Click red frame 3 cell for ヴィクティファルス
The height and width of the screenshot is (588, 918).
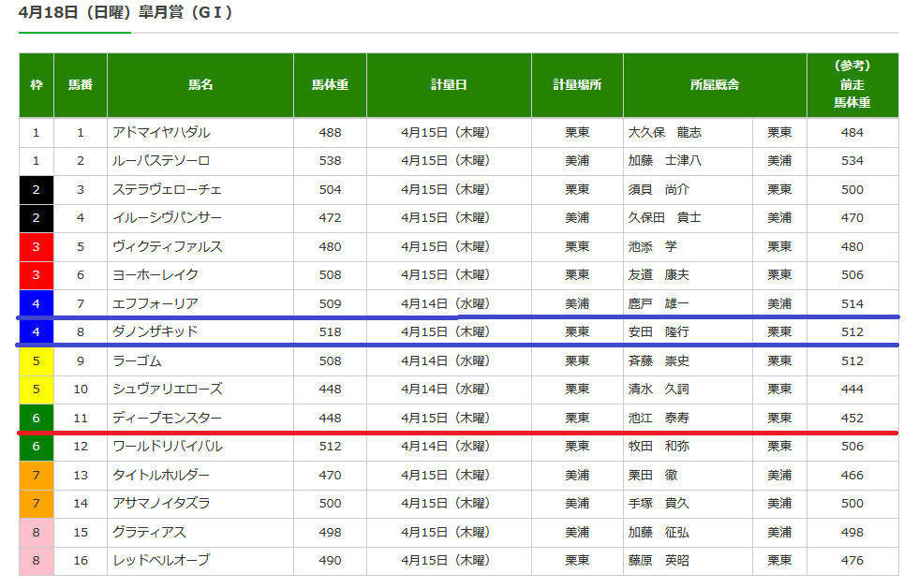[37, 247]
